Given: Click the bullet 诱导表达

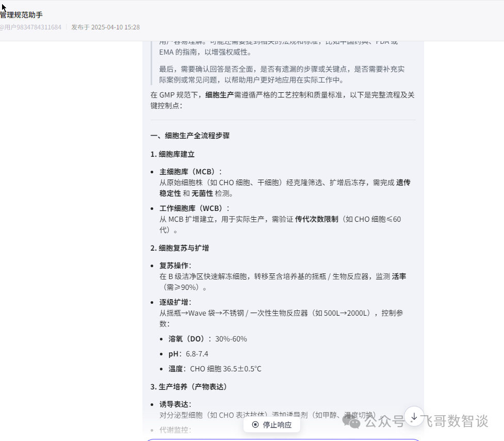Looking at the screenshot, I should (x=175, y=404).
